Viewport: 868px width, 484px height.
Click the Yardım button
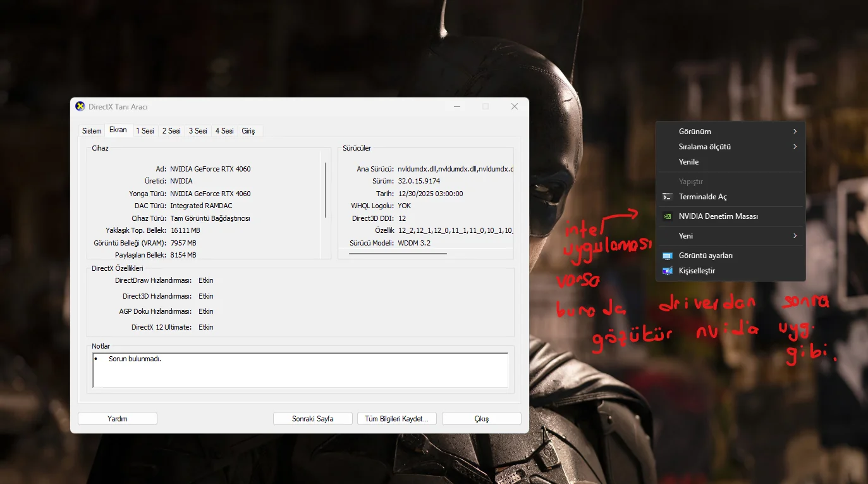click(118, 419)
